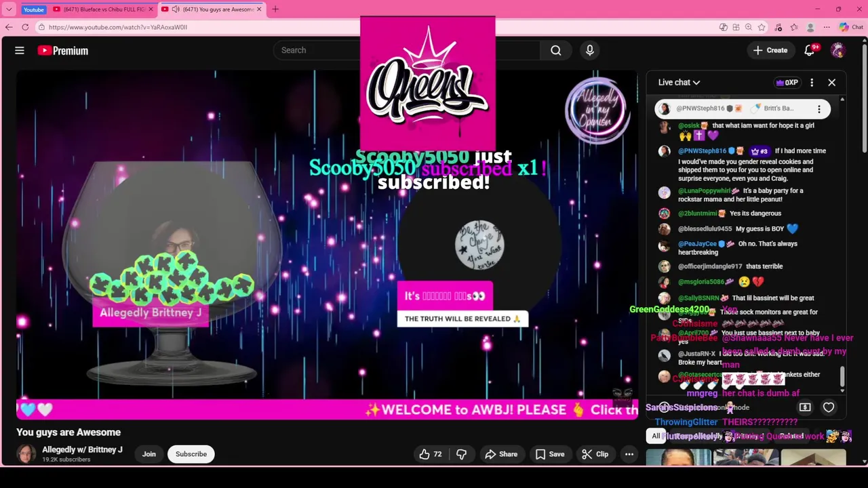Click the @blessedlulu9455 chat username
868x488 pixels.
[x=705, y=229]
